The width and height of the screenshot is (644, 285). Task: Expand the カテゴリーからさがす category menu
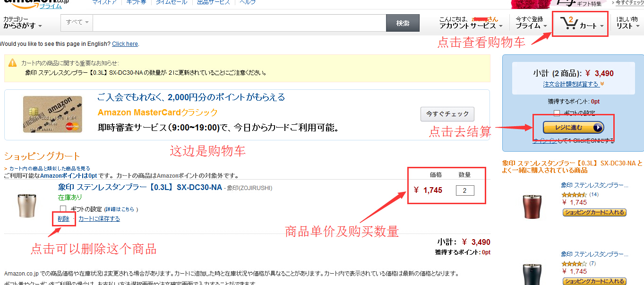click(x=23, y=23)
